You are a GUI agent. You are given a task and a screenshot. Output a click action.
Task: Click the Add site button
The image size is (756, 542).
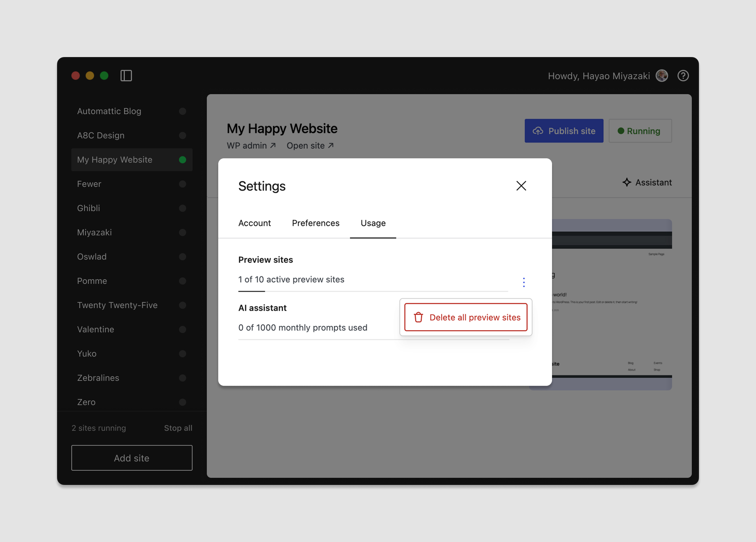[x=132, y=458]
